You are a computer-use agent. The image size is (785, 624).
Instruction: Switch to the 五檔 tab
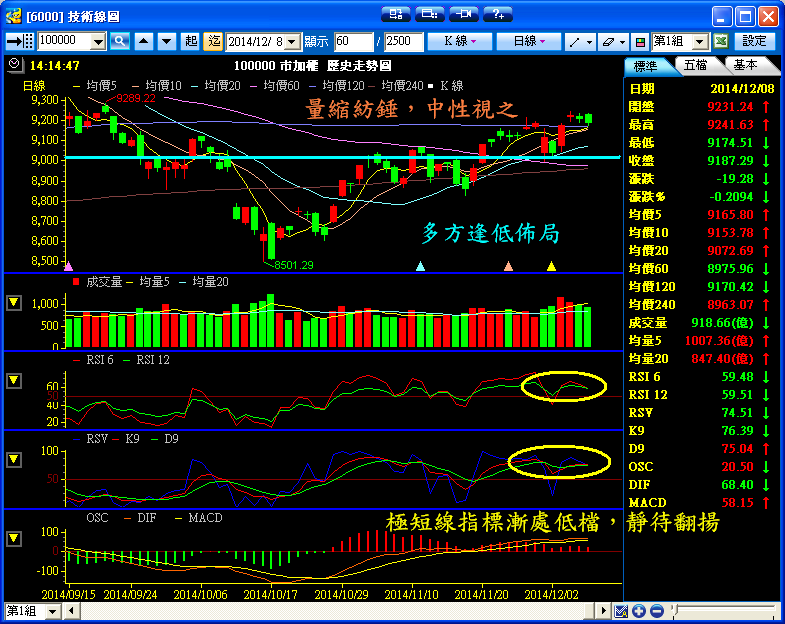click(x=696, y=65)
